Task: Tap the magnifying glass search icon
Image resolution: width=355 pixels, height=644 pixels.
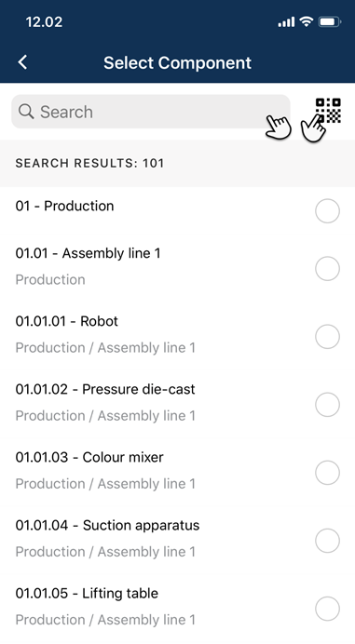Action: [26, 112]
